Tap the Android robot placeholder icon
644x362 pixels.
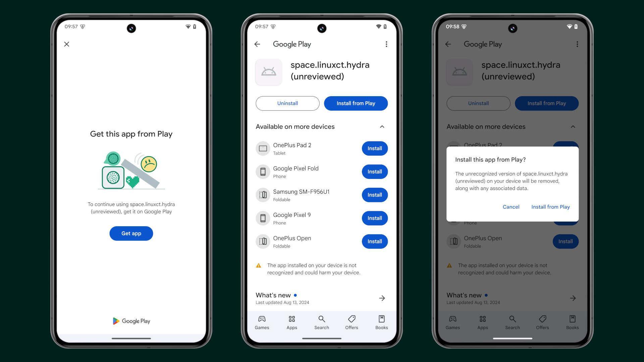tap(269, 72)
